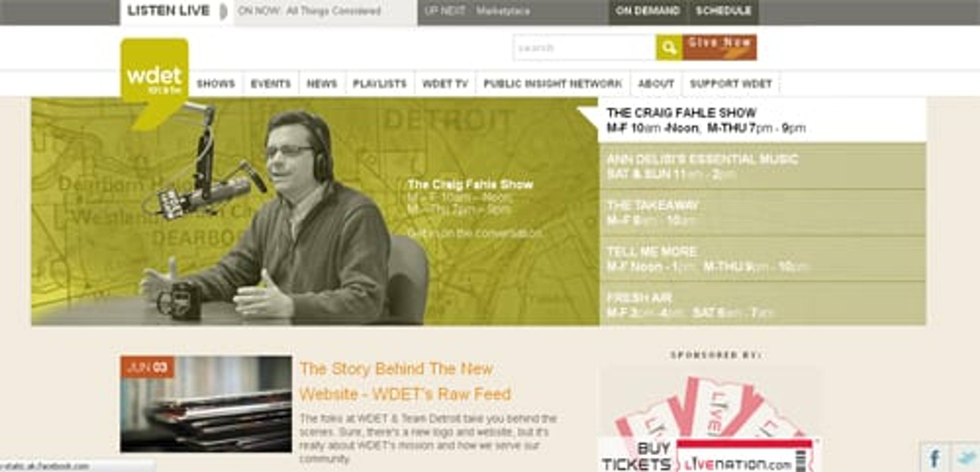This screenshot has width=980, height=472.
Task: Click Support WDET in the navigation
Action: 731,84
